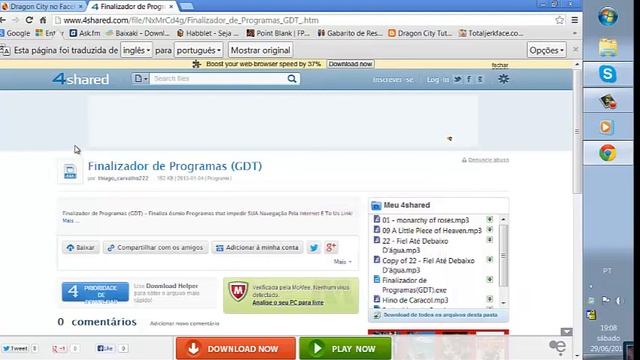
Task: Open the bookmarks bar overflow chevron
Action: 575,33
